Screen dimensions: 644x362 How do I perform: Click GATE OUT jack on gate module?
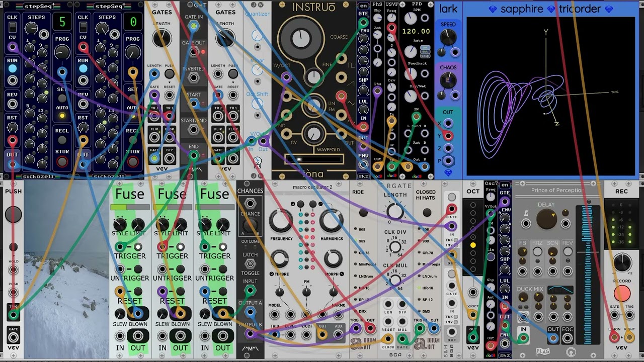tap(194, 52)
